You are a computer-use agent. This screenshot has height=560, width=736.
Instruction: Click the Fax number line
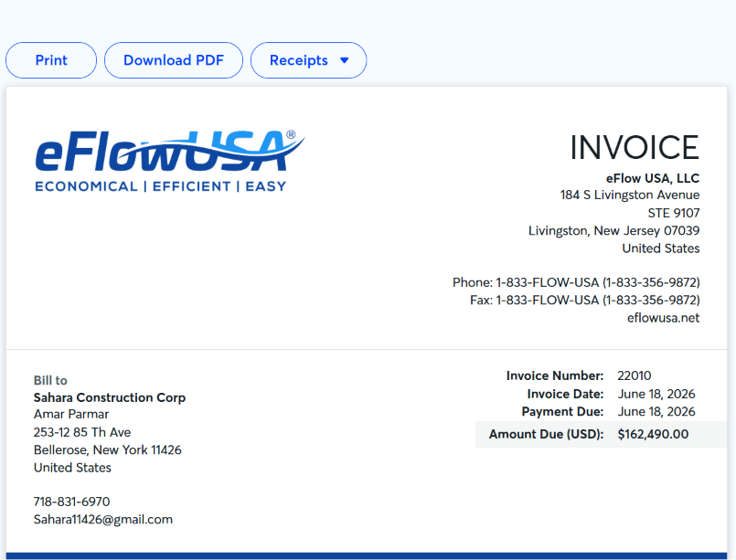(x=585, y=301)
